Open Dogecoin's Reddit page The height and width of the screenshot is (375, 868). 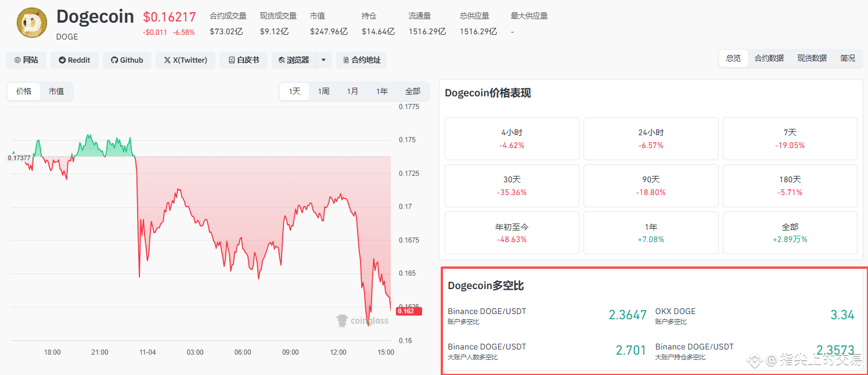point(74,60)
